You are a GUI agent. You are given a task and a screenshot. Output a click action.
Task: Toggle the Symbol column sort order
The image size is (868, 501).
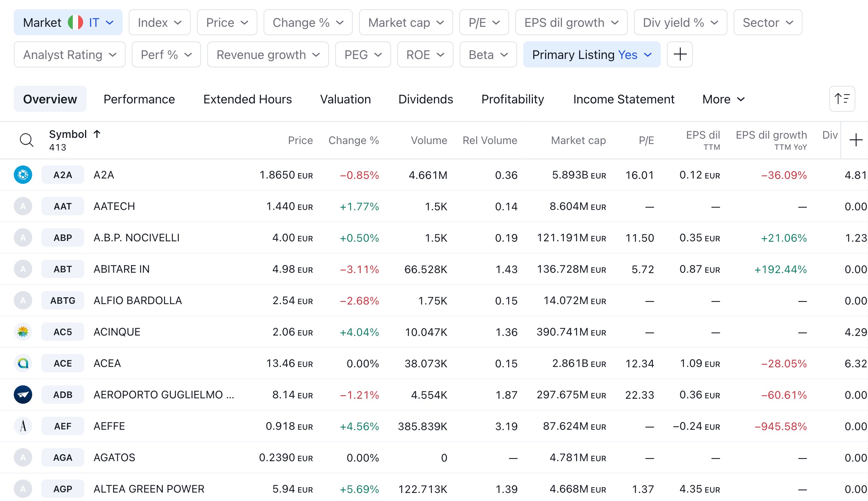tap(74, 134)
